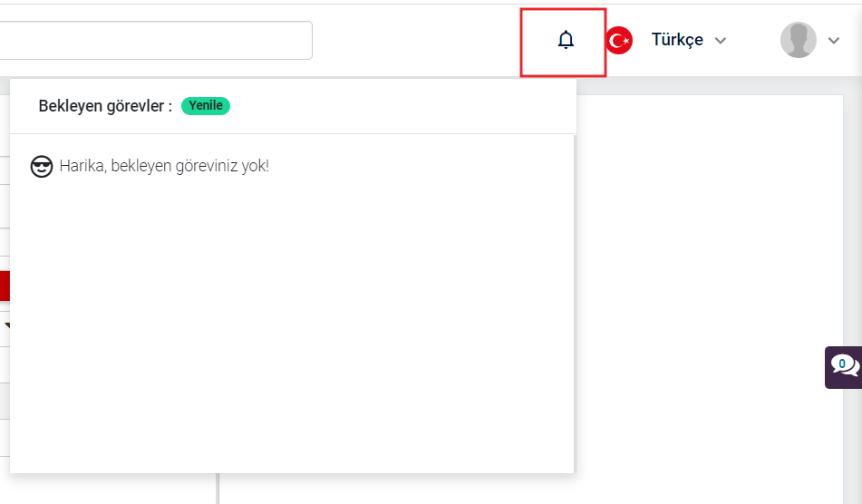This screenshot has height=504, width=862.
Task: Refresh tasks with the Yenile button
Action: (x=206, y=105)
